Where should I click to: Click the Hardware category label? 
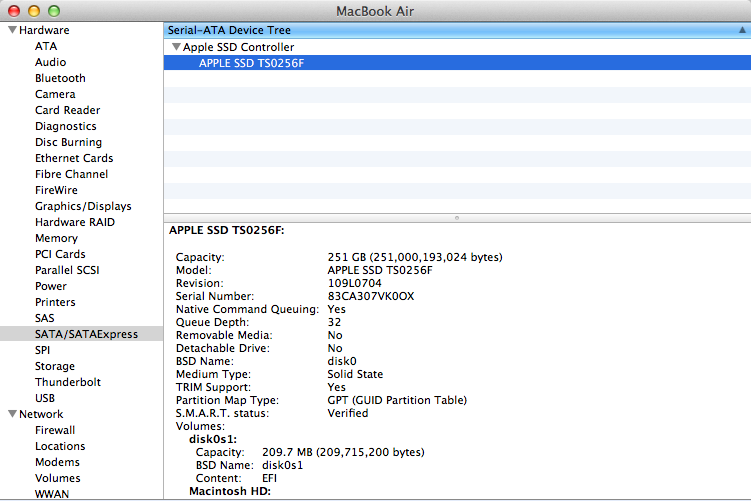click(44, 30)
